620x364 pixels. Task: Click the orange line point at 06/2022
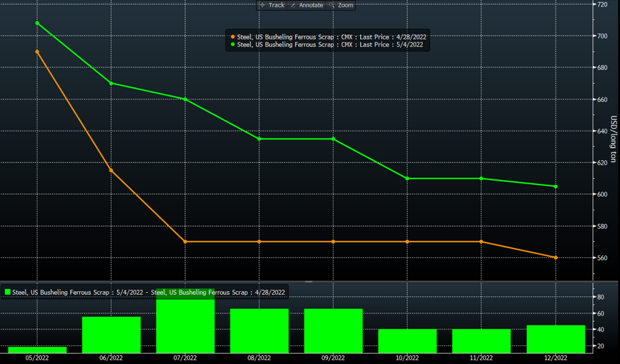(x=111, y=170)
